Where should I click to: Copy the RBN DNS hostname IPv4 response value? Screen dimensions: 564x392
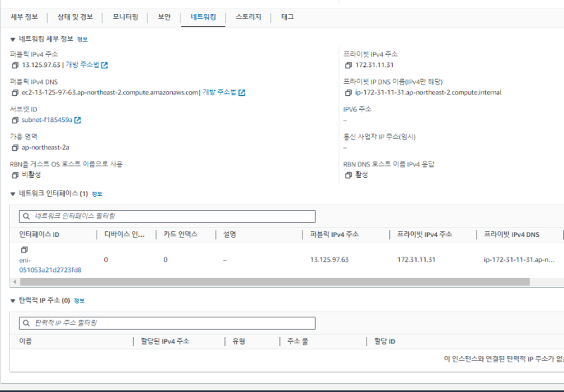pyautogui.click(x=348, y=175)
